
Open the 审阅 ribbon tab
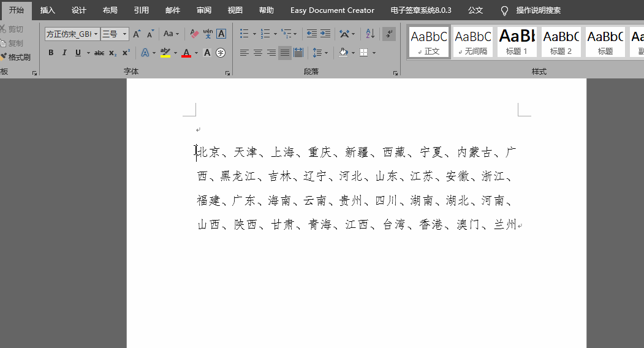coord(204,10)
